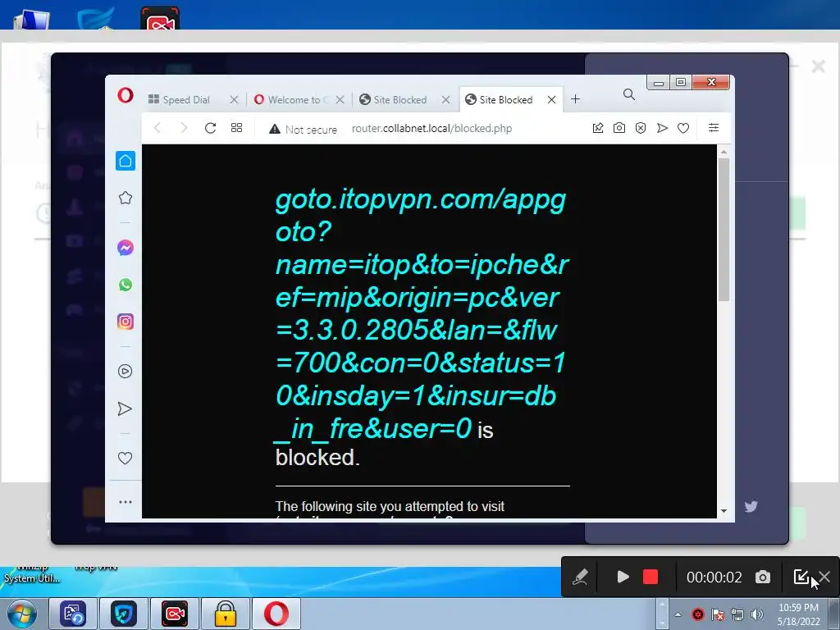Open the Opera main menu logo
Viewport: 840px width, 630px height.
(126, 96)
